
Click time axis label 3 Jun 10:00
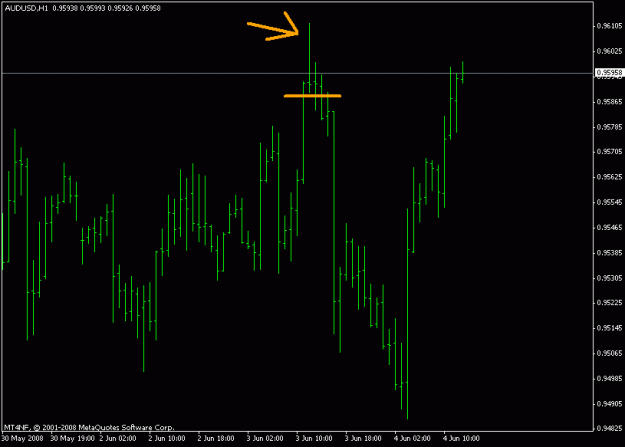point(314,439)
